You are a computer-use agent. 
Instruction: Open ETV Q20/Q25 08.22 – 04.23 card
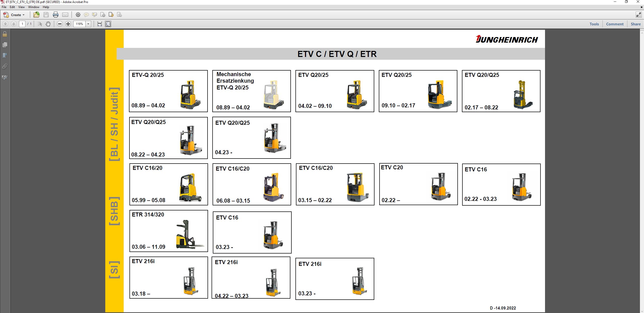(168, 138)
